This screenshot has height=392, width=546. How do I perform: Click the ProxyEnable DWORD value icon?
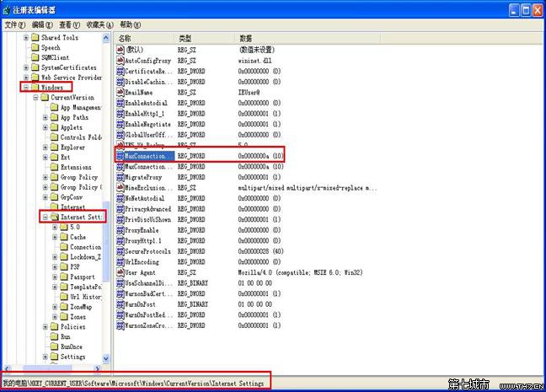pos(120,230)
